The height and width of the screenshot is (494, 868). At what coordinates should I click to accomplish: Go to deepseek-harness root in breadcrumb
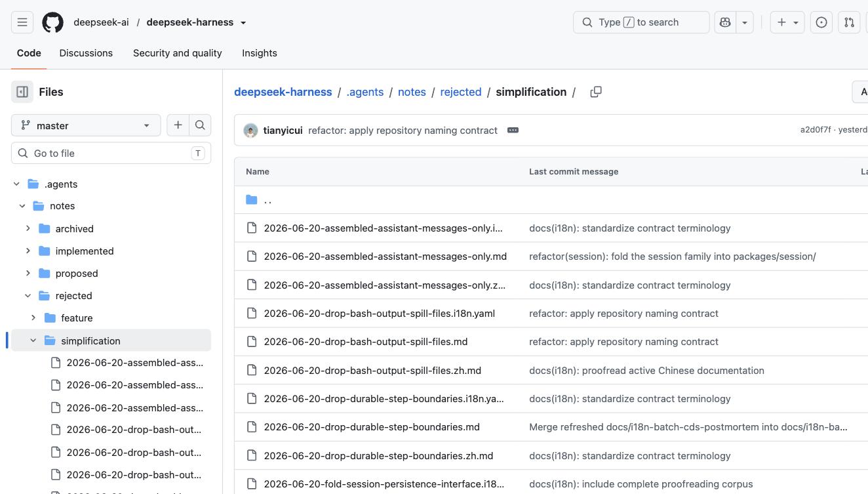point(283,92)
